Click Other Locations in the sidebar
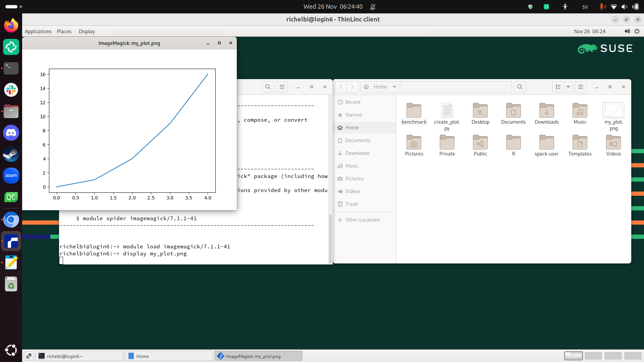The height and width of the screenshot is (362, 644). [362, 220]
